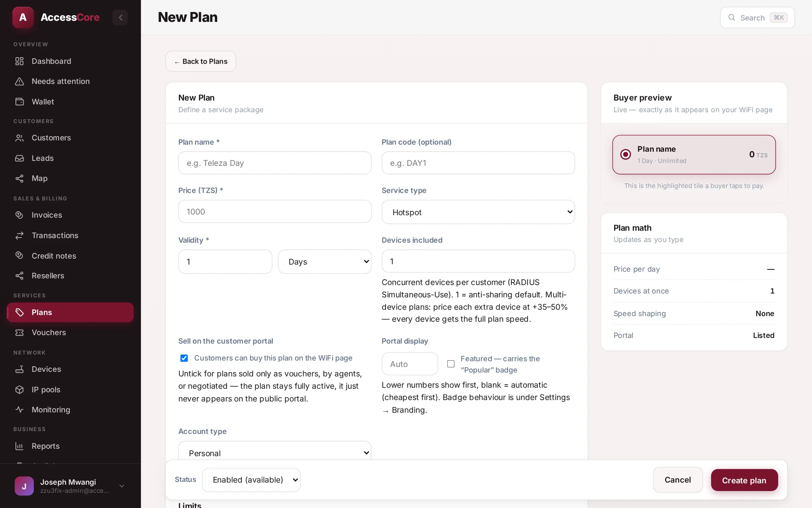Go to Monitoring in Network
The image size is (812, 508).
coord(70,410)
